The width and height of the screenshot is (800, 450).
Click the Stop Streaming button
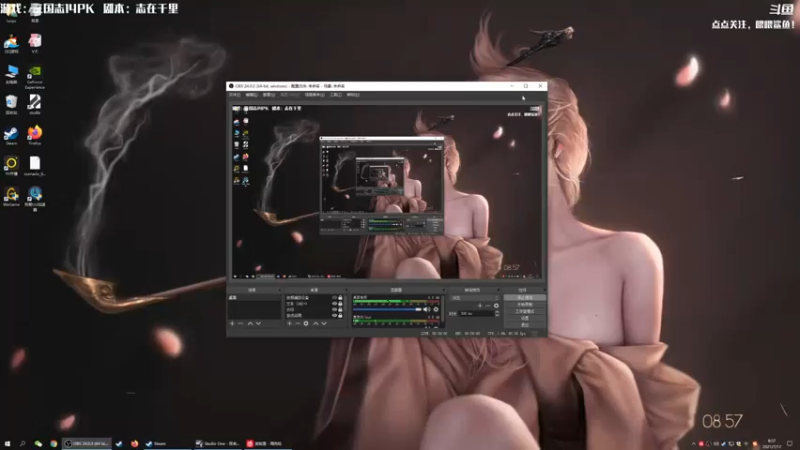pos(524,297)
